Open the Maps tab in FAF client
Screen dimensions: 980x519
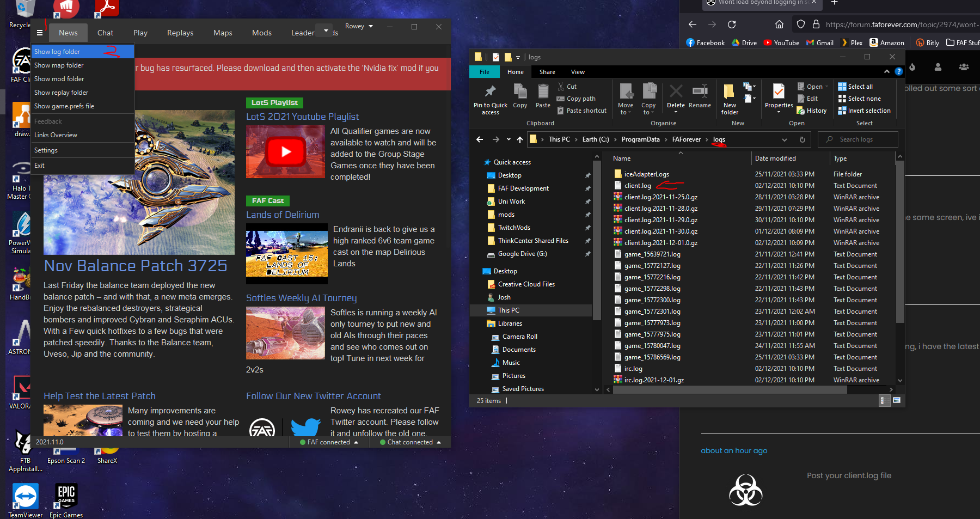[223, 33]
